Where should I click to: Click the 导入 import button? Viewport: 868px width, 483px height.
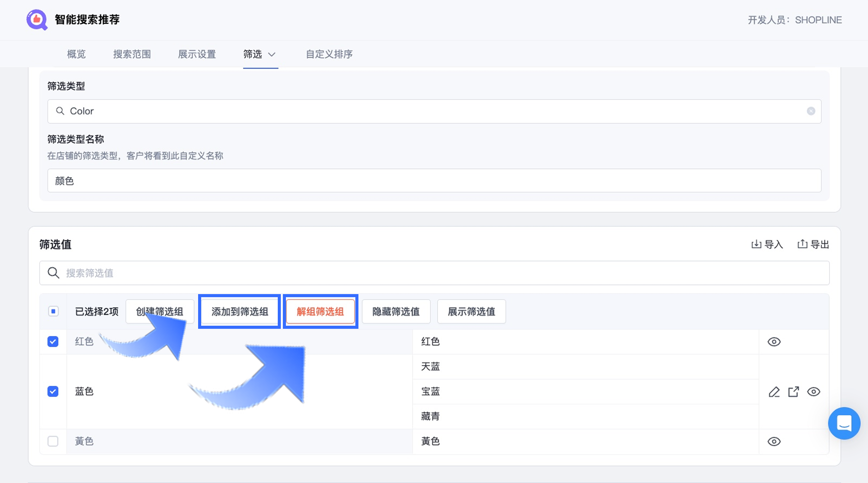click(x=767, y=245)
